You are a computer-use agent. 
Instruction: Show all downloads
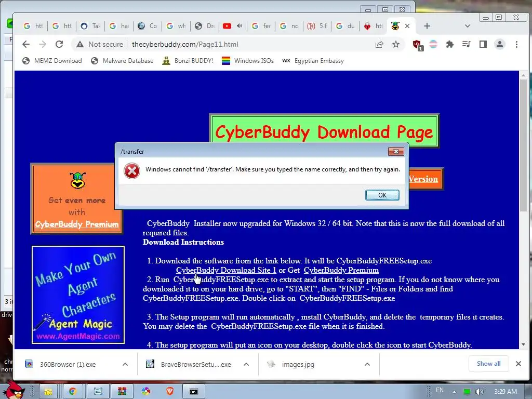(x=488, y=363)
